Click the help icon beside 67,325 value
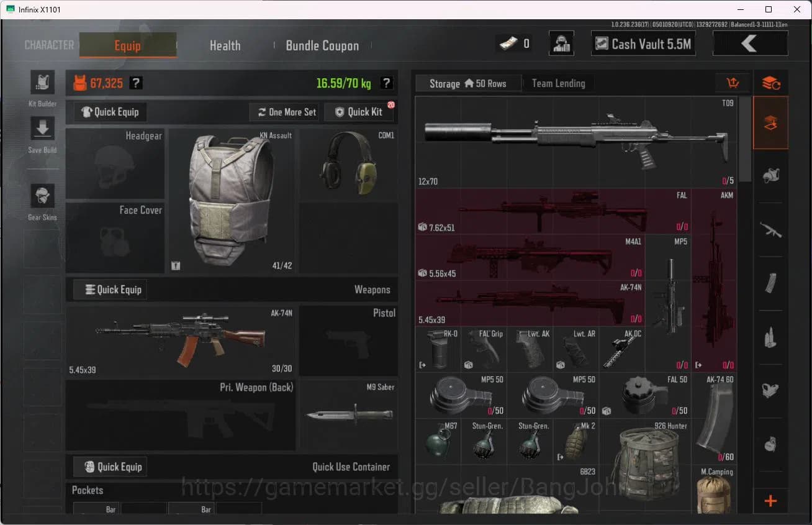The height and width of the screenshot is (525, 812). pyautogui.click(x=137, y=83)
